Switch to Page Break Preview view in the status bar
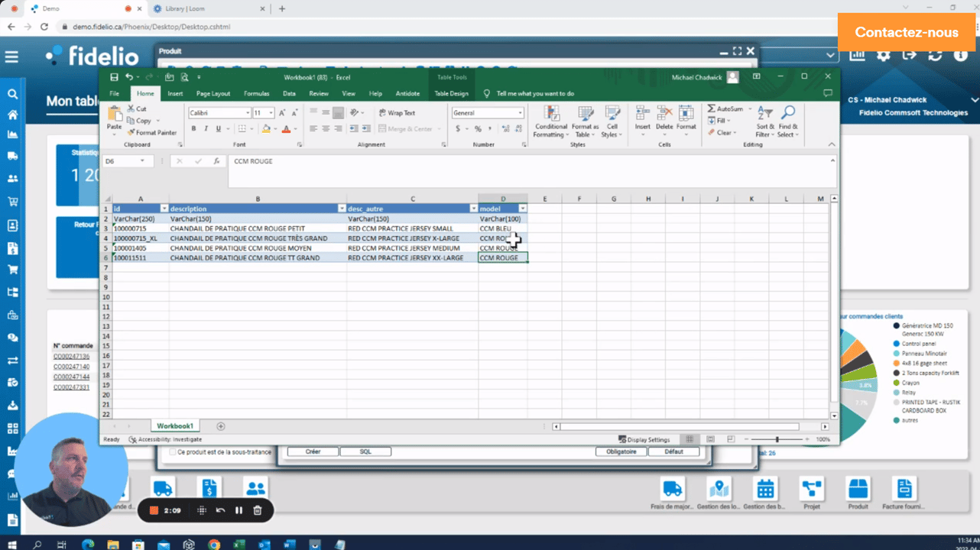The image size is (980, 550). (x=729, y=439)
